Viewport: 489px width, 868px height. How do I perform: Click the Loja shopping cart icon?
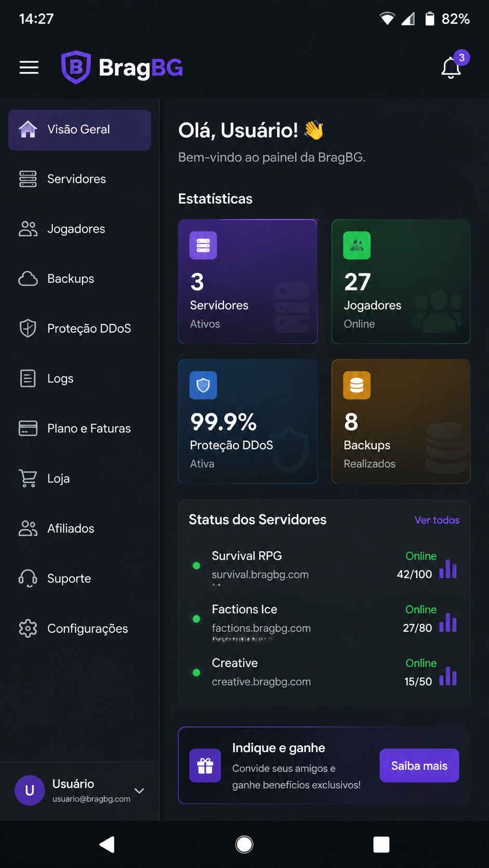pyautogui.click(x=28, y=478)
